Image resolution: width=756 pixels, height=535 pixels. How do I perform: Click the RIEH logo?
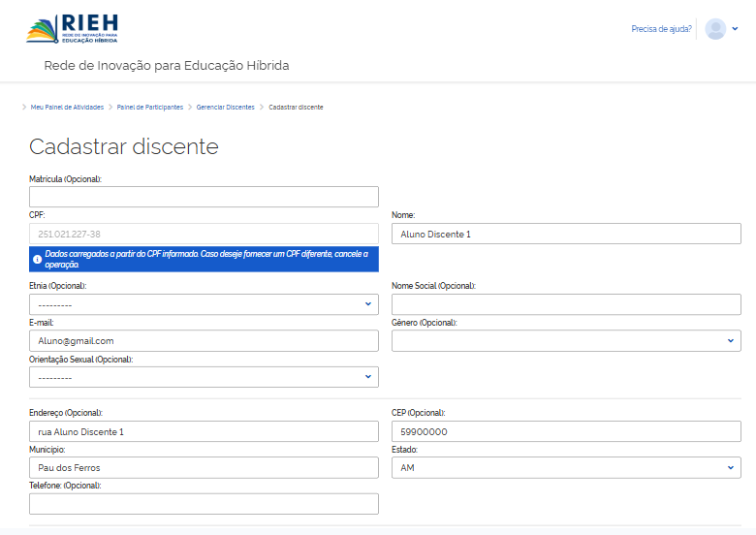(x=72, y=28)
